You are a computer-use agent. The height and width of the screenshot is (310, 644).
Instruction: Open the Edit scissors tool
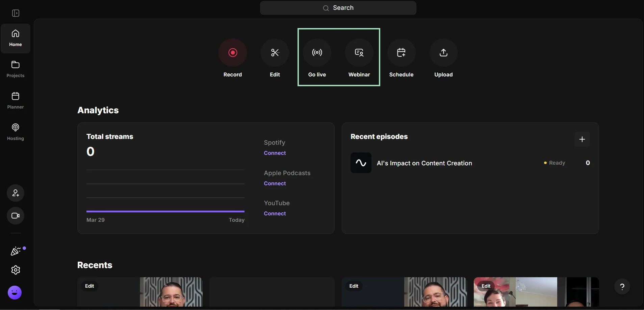tap(275, 52)
